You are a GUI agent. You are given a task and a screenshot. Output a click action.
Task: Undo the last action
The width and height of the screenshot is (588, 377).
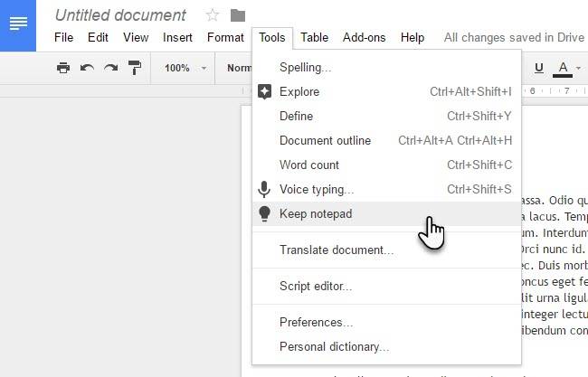tap(87, 68)
